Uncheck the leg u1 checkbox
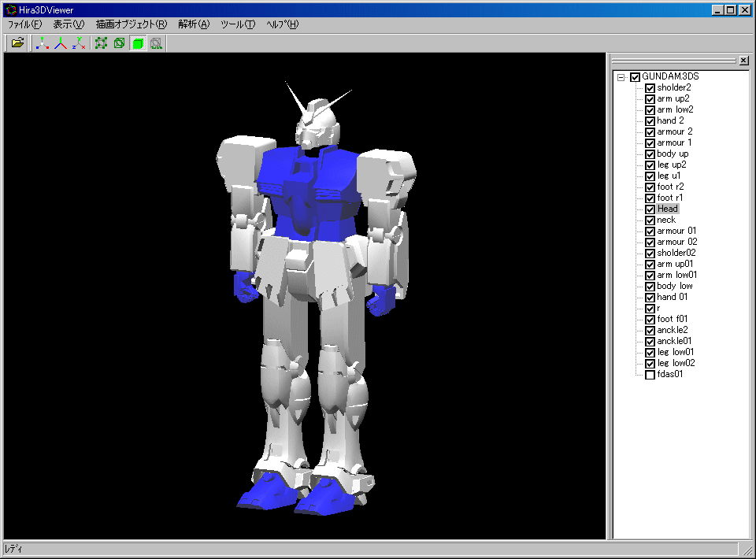Image resolution: width=756 pixels, height=559 pixels. [650, 176]
